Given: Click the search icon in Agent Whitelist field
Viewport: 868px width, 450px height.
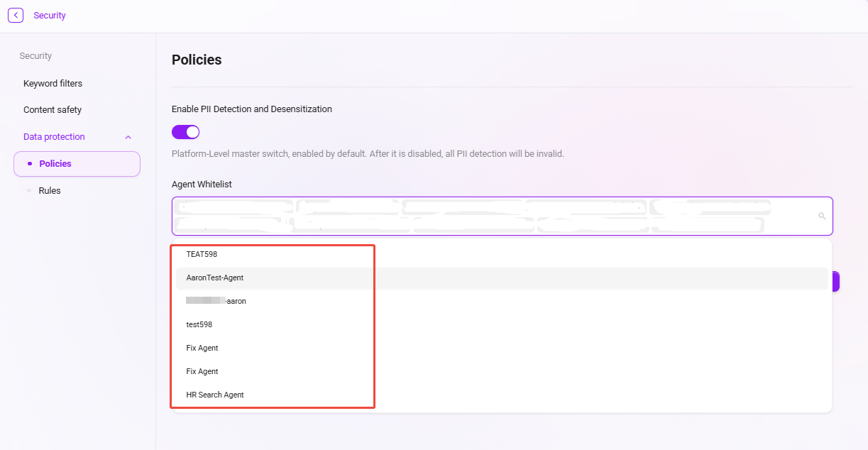Looking at the screenshot, I should pos(822,216).
